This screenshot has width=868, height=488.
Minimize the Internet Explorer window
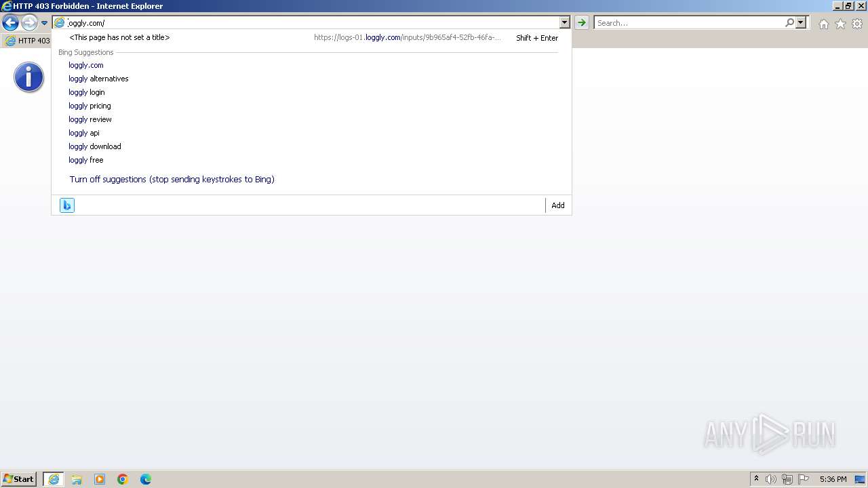point(837,6)
